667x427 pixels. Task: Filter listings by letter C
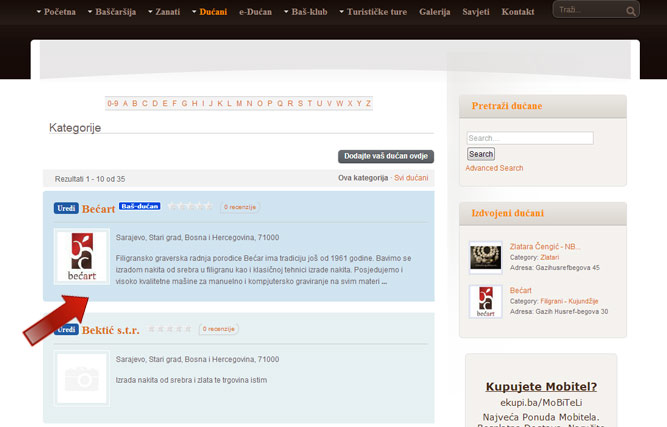(145, 103)
